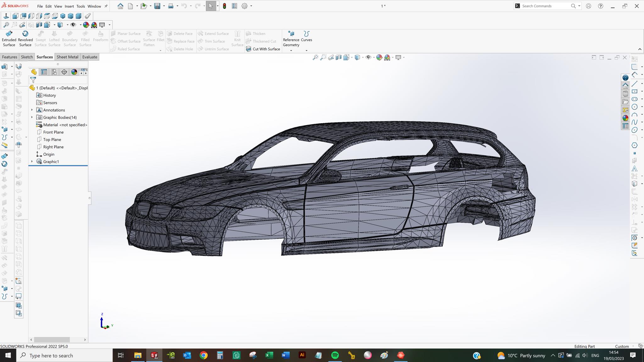The image size is (644, 362).
Task: Open the Options gear icon
Action: point(244,6)
